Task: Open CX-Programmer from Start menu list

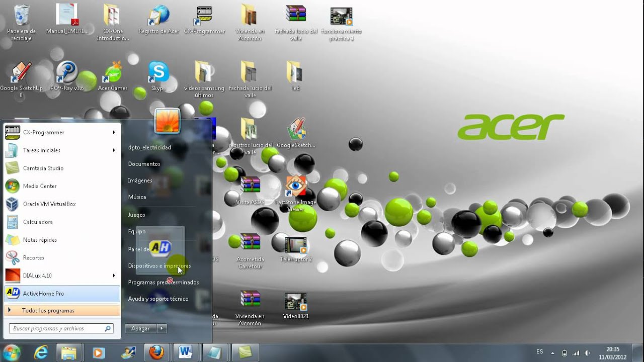Action: (62, 132)
